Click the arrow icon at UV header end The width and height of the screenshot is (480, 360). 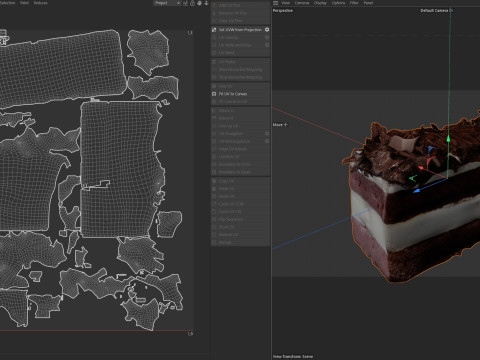(x=206, y=3)
